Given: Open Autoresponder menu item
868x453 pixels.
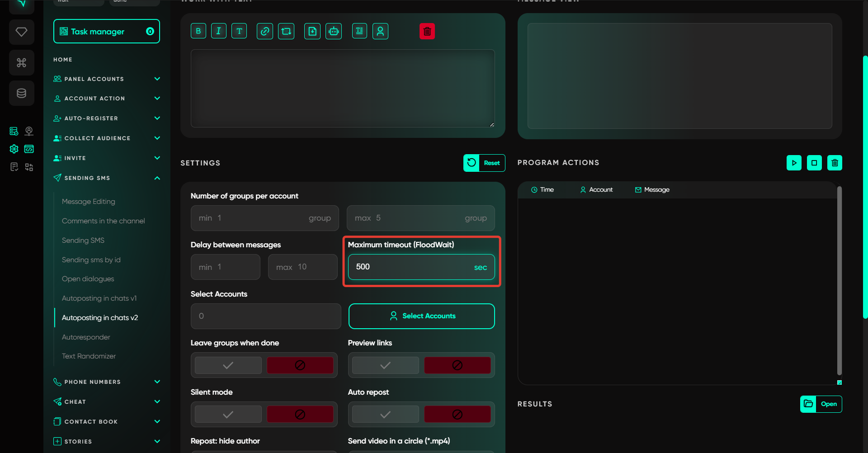Looking at the screenshot, I should (86, 337).
